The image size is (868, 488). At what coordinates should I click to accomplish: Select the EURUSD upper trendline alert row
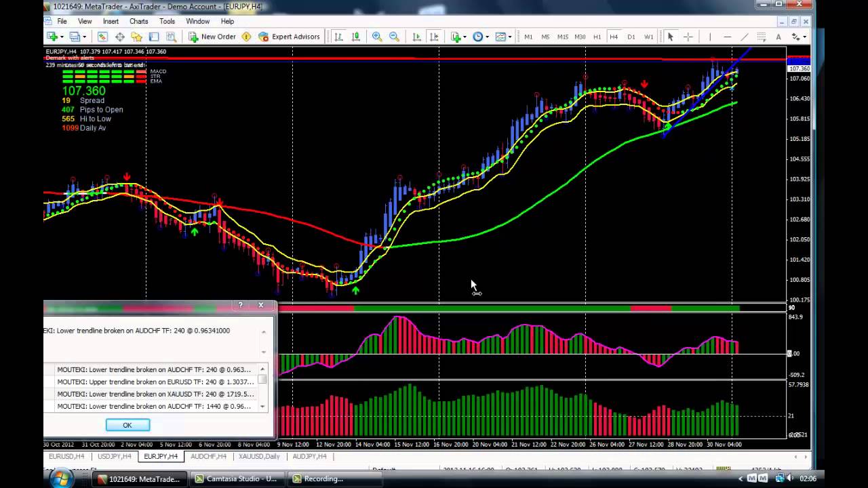click(151, 382)
